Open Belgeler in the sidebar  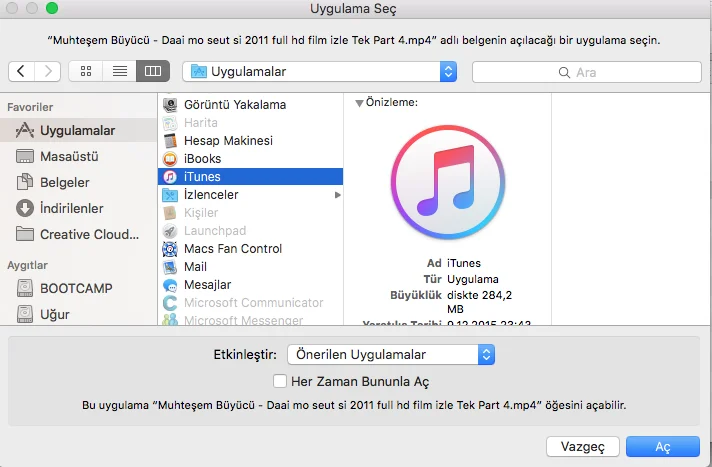pyautogui.click(x=78, y=182)
